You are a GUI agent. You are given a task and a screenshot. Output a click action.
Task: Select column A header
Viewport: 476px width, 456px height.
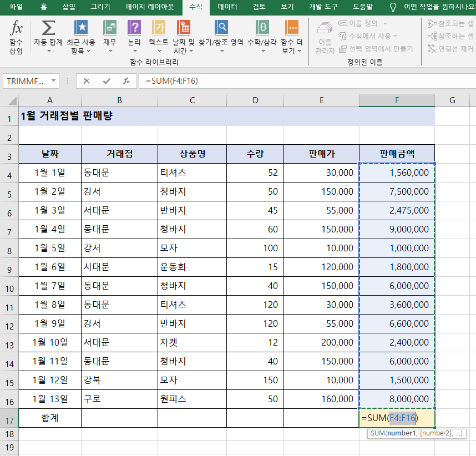pyautogui.click(x=50, y=100)
